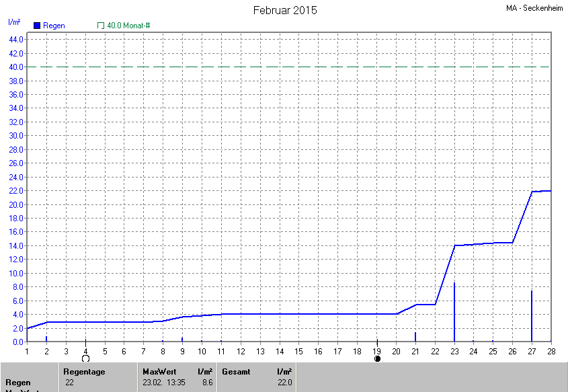Click the Regen row label in table
The image size is (568, 392).
pyautogui.click(x=18, y=383)
